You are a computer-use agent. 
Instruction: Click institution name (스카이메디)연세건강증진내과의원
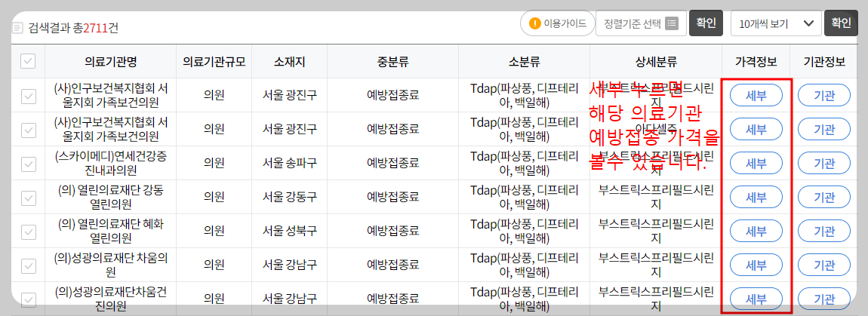pyautogui.click(x=111, y=163)
